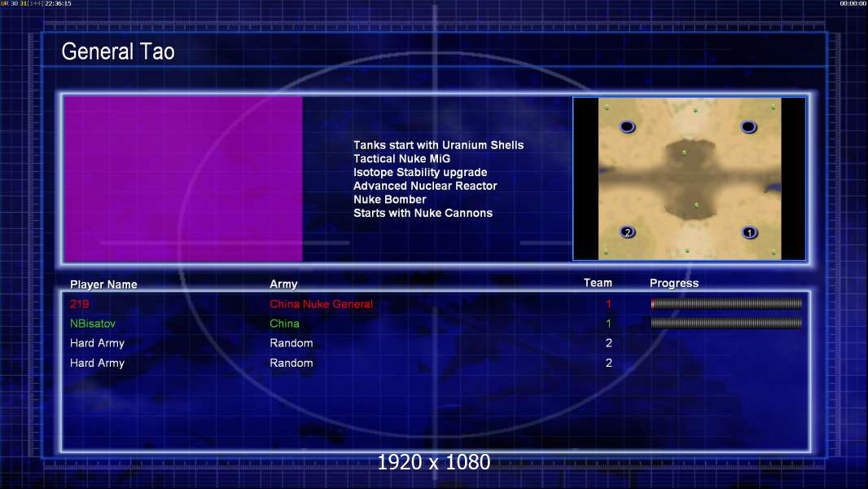
Task: Select the upper Hard Army player name
Action: click(x=97, y=343)
